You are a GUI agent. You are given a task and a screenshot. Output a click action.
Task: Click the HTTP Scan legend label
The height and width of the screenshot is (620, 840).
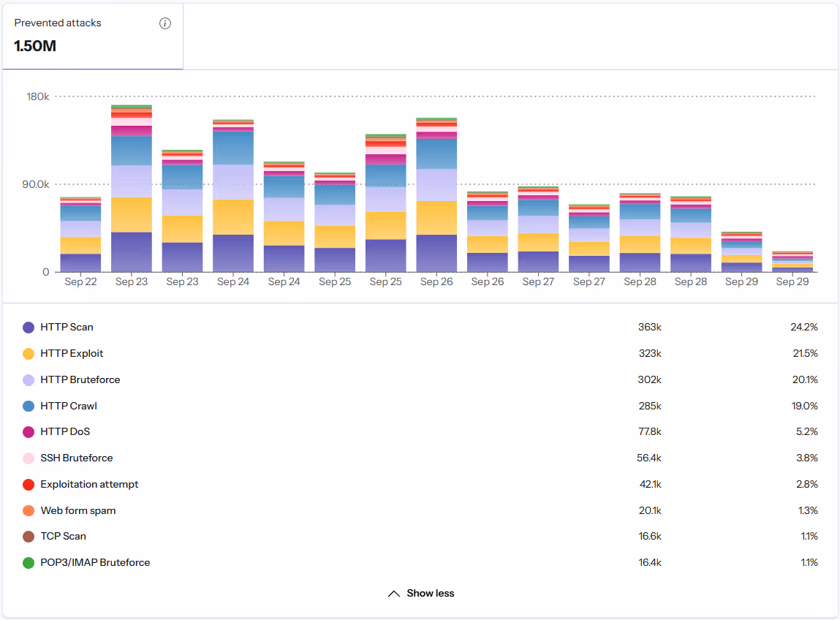coord(66,327)
